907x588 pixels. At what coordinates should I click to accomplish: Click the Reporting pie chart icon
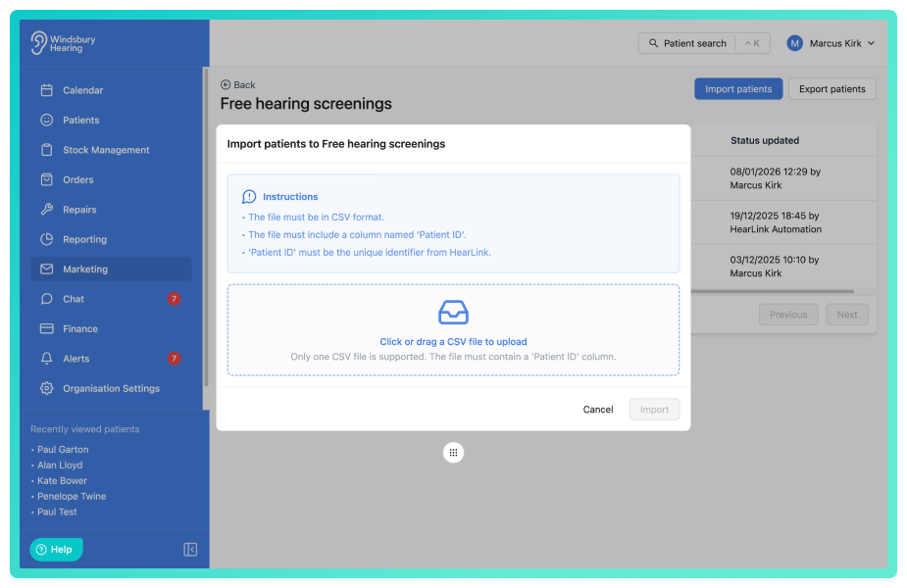click(x=47, y=239)
